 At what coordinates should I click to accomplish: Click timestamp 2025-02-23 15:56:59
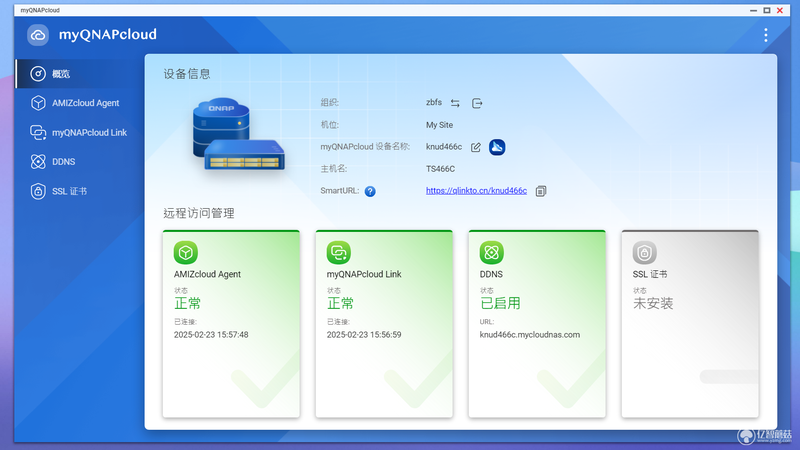364,335
